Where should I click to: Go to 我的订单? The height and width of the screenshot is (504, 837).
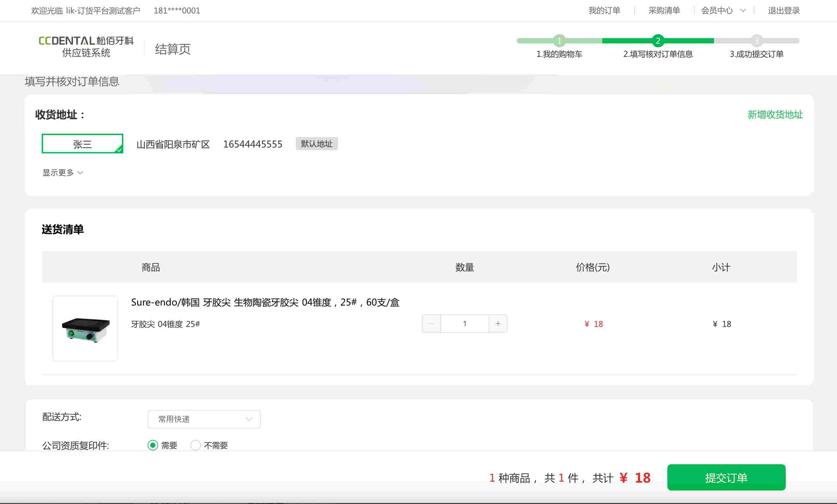point(604,11)
